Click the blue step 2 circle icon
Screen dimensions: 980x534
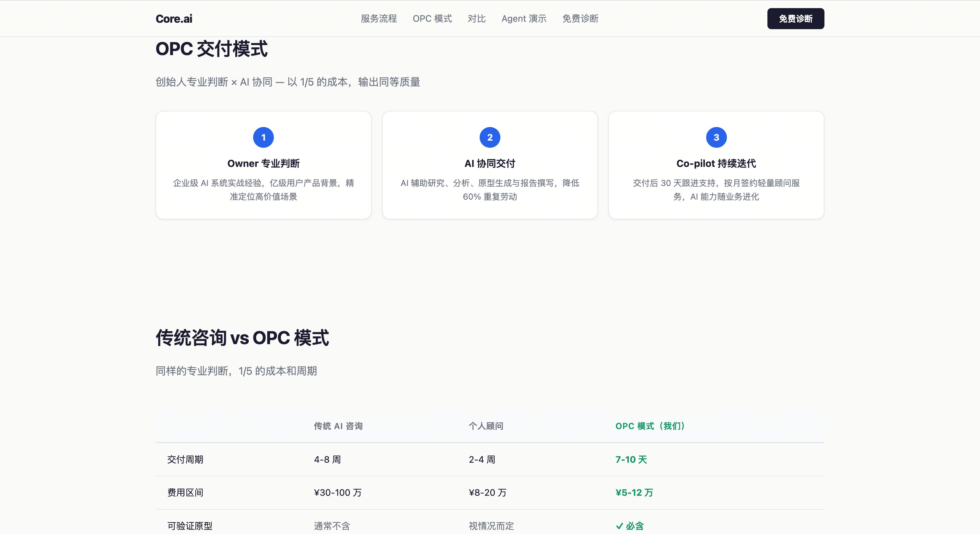click(490, 137)
